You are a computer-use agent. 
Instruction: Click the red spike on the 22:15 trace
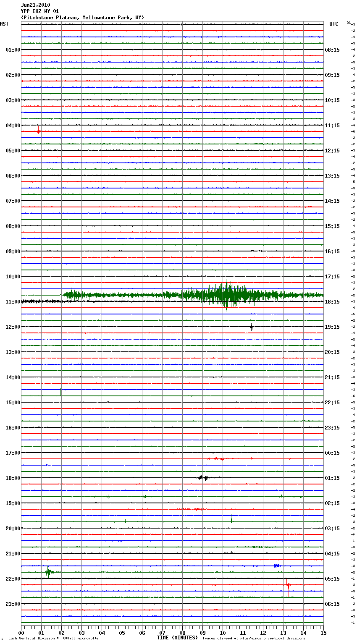288,586
